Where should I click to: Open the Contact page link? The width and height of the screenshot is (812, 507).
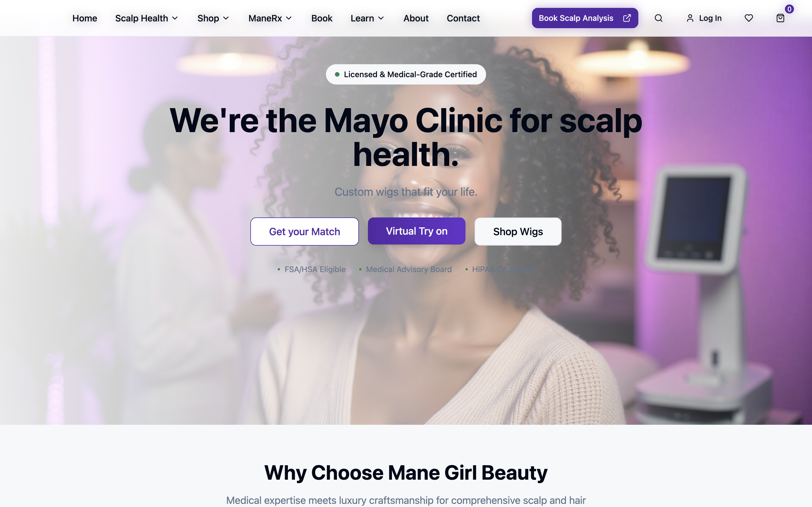coord(463,18)
